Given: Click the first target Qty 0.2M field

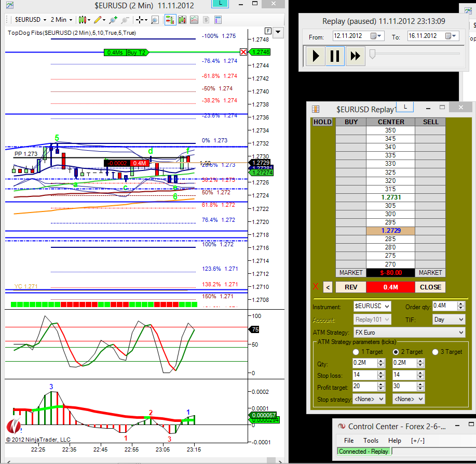Looking at the screenshot, I should pos(365,363).
